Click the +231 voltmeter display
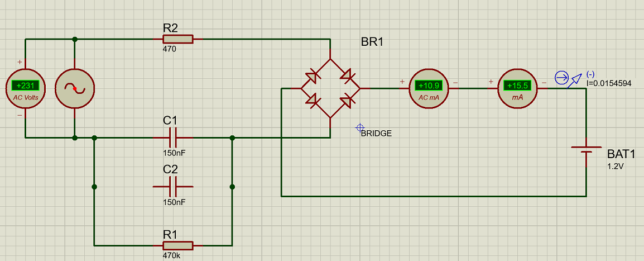 click(26, 86)
